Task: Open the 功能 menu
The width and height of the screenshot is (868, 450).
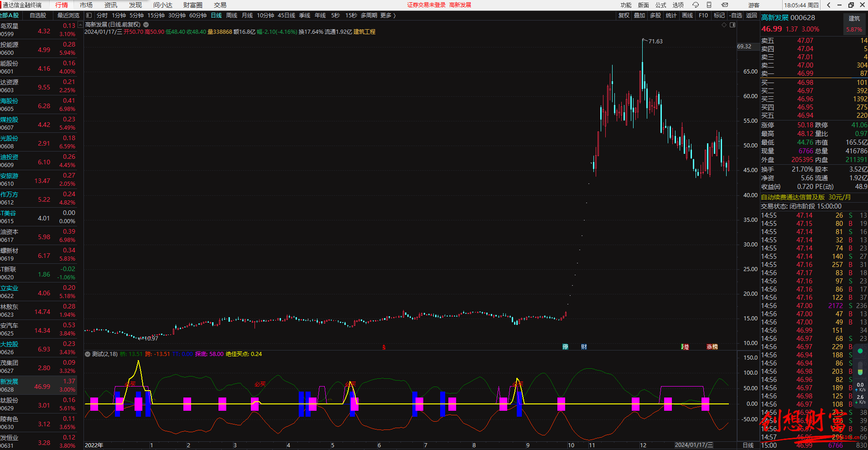Action: click(626, 5)
